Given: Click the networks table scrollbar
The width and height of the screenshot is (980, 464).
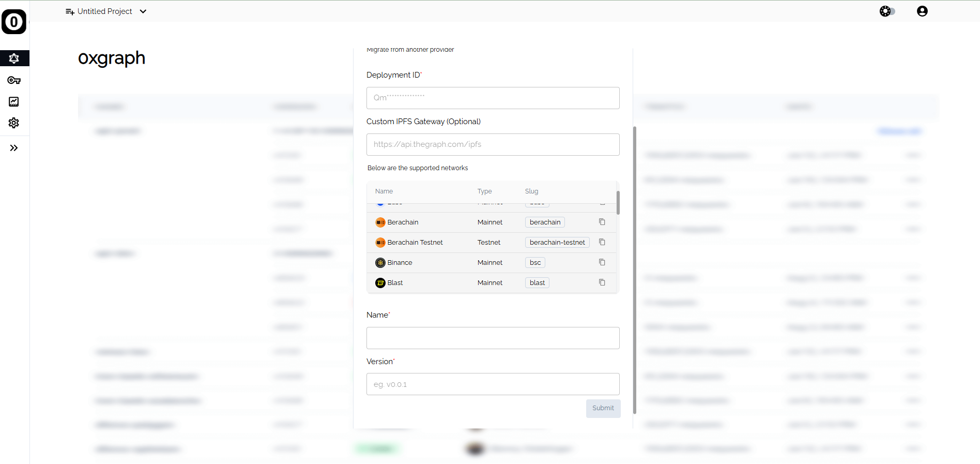Looking at the screenshot, I should pos(618,202).
